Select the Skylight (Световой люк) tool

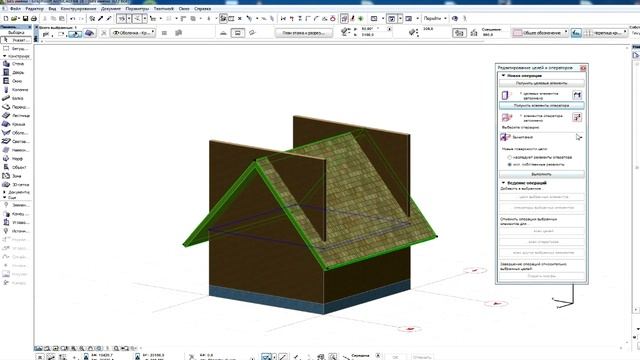[16, 141]
